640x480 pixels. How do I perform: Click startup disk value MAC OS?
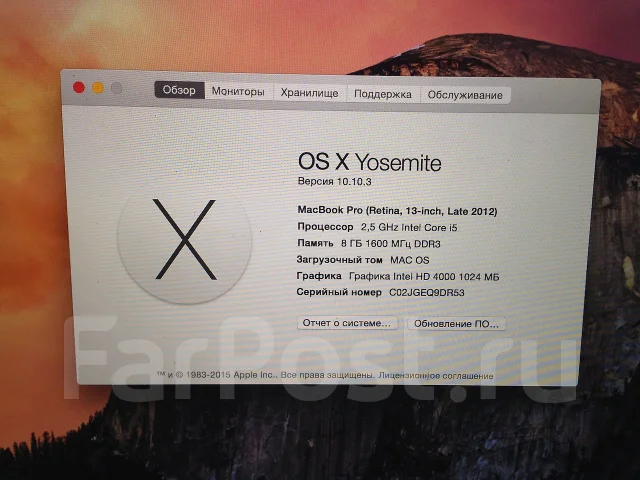[409, 260]
